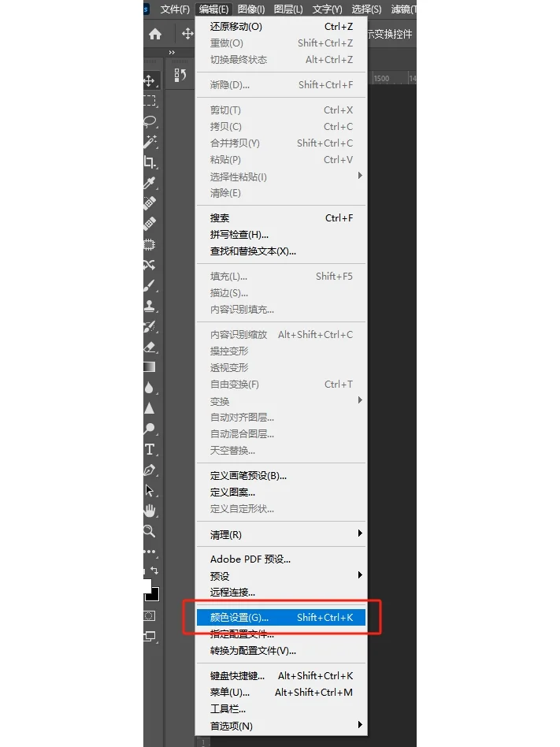
Task: Choose 远程连接... entry
Action: (281, 593)
